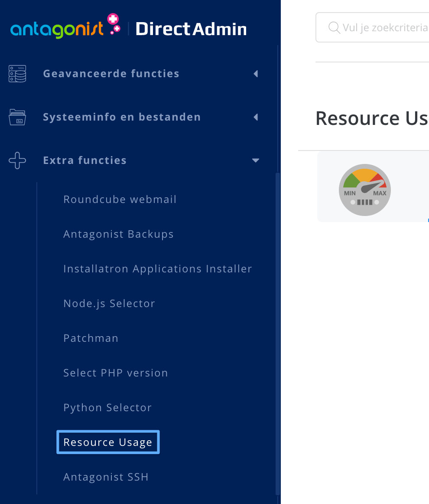Click the Systeeminfo en bestanden folder icon

tap(17, 117)
